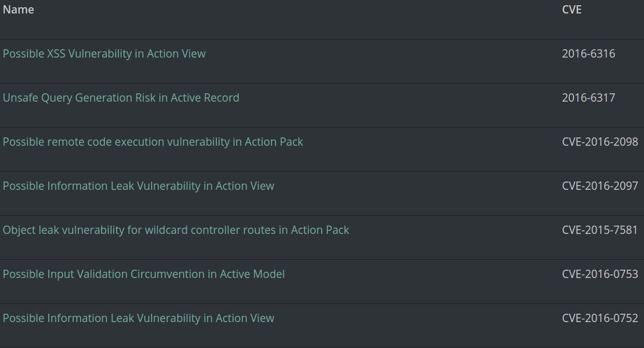The image size is (644, 348).
Task: Select the CVE value 2016-6317
Action: tap(588, 98)
